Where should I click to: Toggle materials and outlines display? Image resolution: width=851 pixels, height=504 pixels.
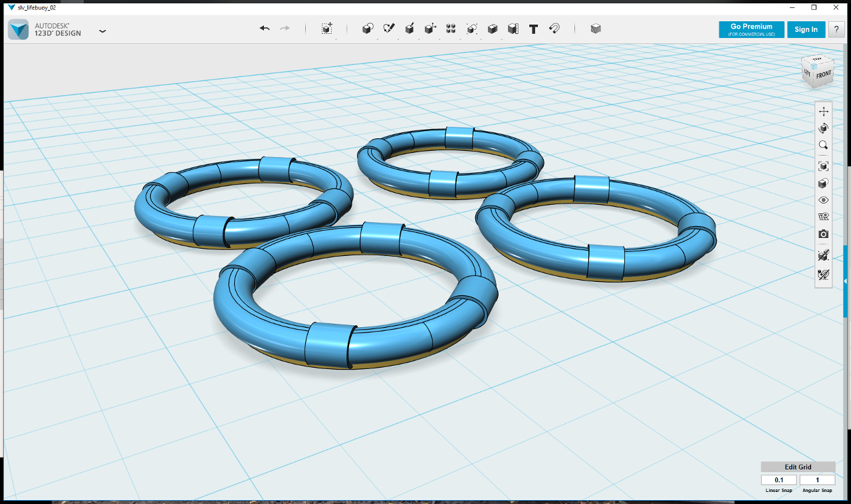(x=824, y=216)
